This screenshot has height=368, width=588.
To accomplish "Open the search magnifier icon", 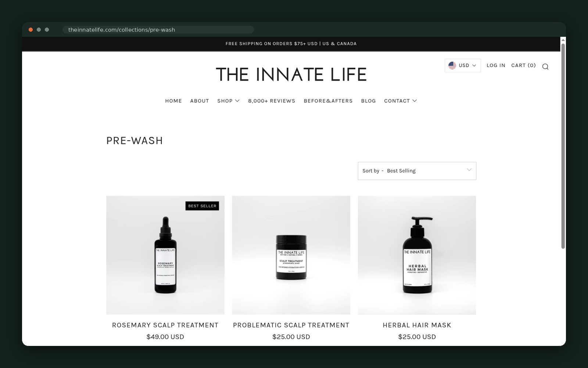I will tap(545, 67).
